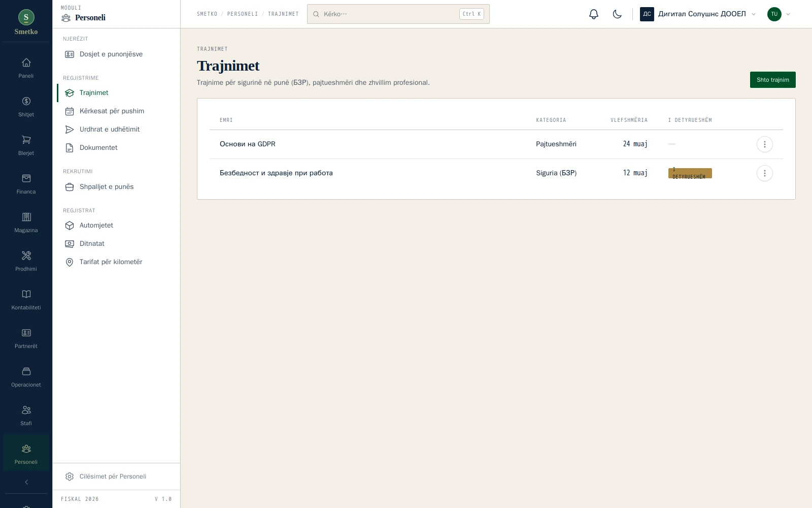Open the Financa module
The width and height of the screenshot is (812, 508).
[26, 184]
